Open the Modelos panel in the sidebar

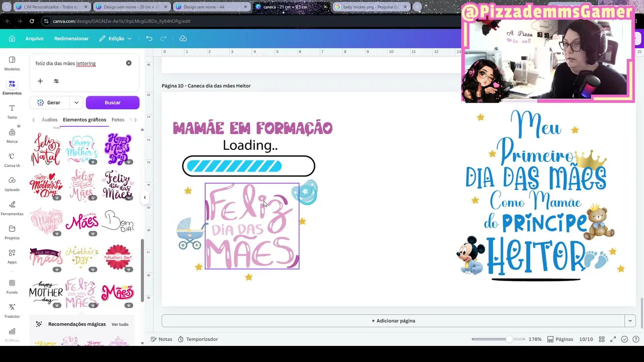click(12, 63)
